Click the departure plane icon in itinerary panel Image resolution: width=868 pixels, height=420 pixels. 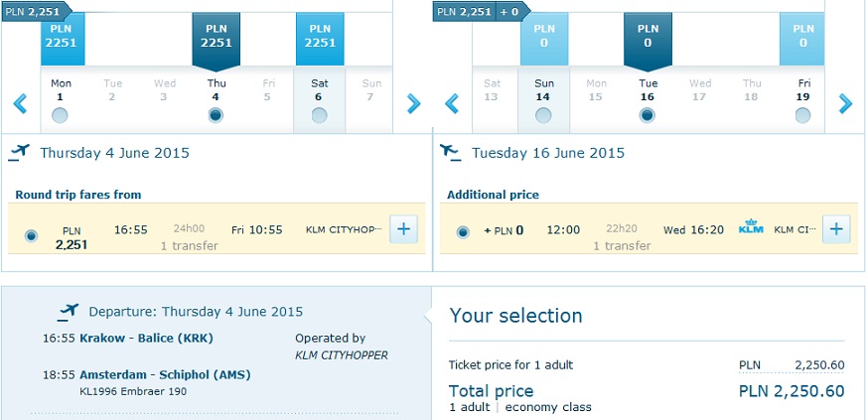tap(69, 312)
